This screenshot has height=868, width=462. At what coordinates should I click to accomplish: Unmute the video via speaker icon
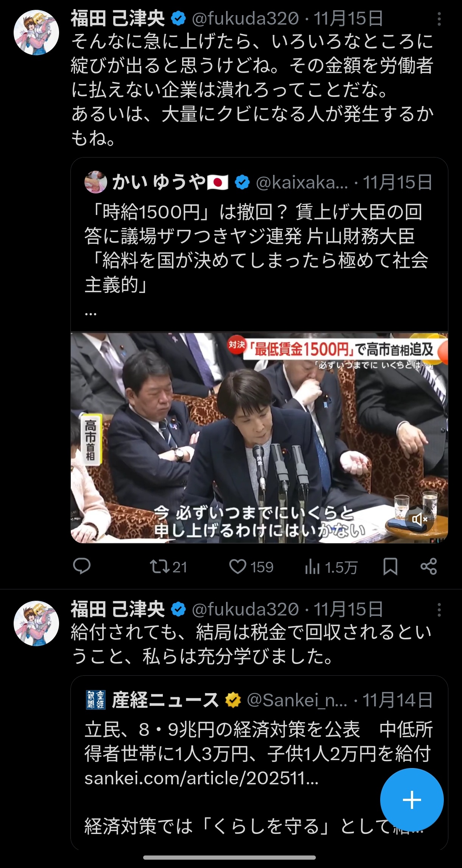tap(420, 519)
